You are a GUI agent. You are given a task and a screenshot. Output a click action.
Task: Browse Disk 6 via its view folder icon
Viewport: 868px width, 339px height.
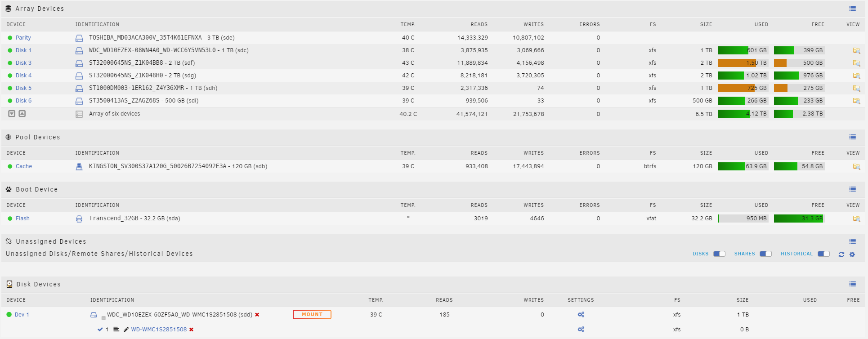point(856,101)
